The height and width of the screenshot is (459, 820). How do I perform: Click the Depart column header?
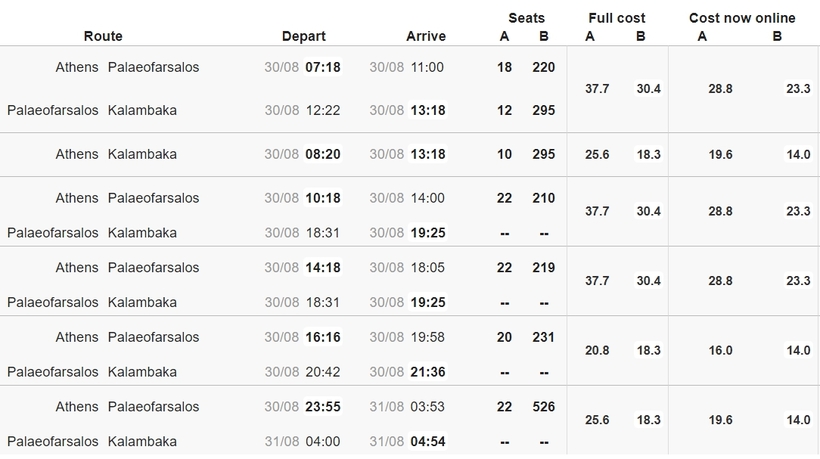[x=303, y=36]
